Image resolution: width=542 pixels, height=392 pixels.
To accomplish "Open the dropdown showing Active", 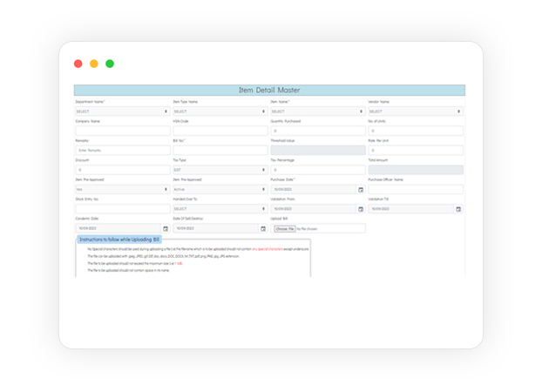I will pos(220,189).
